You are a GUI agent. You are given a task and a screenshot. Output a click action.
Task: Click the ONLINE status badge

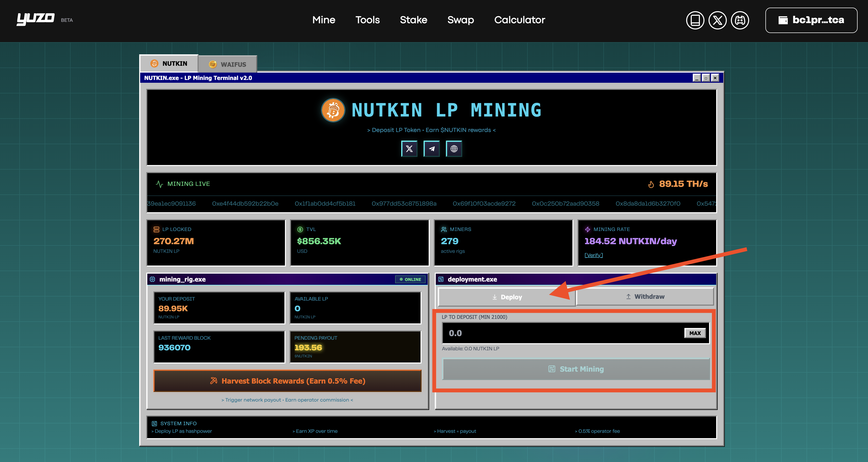click(410, 279)
